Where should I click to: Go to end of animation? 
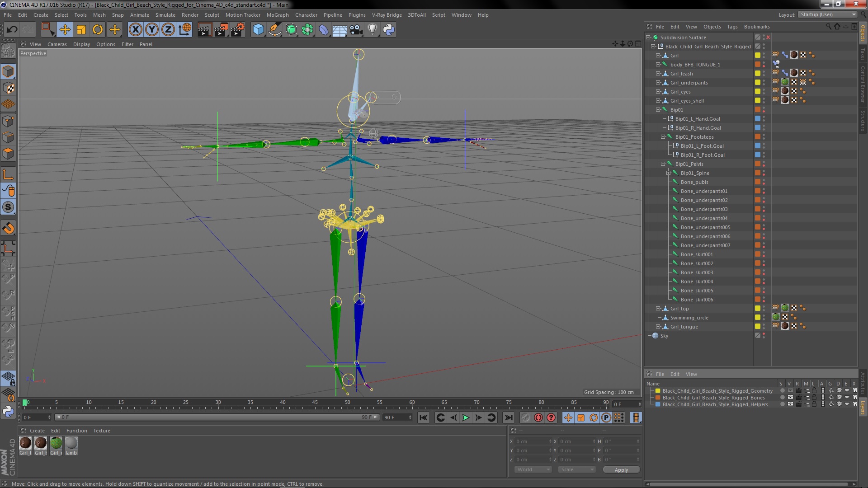[509, 418]
